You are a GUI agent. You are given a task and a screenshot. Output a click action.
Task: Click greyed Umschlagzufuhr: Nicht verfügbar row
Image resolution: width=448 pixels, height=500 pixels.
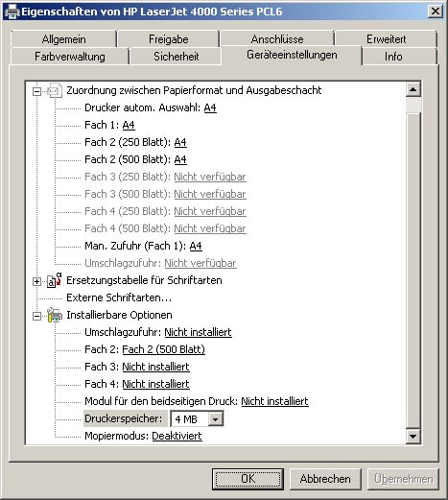click(x=160, y=263)
